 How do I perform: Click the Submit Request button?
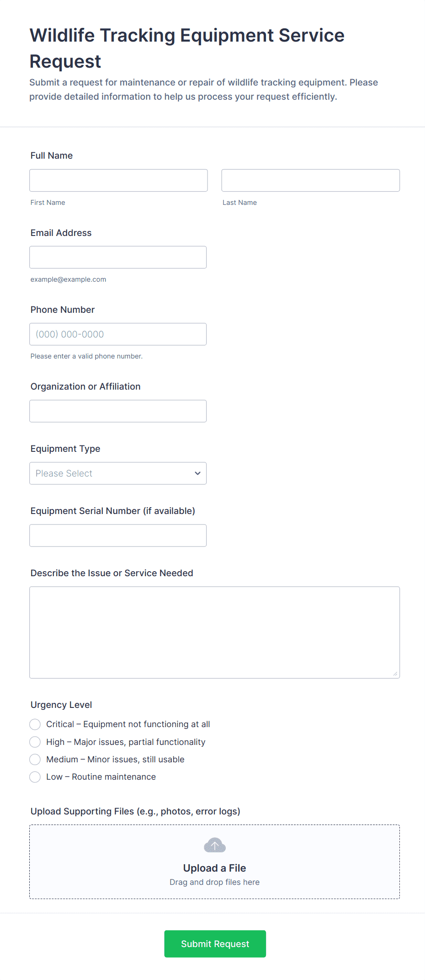click(215, 944)
